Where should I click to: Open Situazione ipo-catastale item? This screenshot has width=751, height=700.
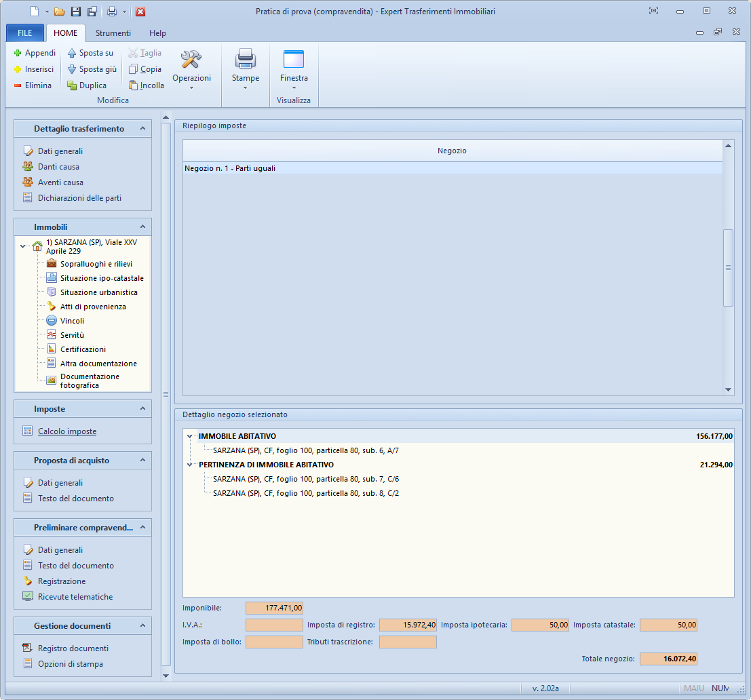point(102,278)
